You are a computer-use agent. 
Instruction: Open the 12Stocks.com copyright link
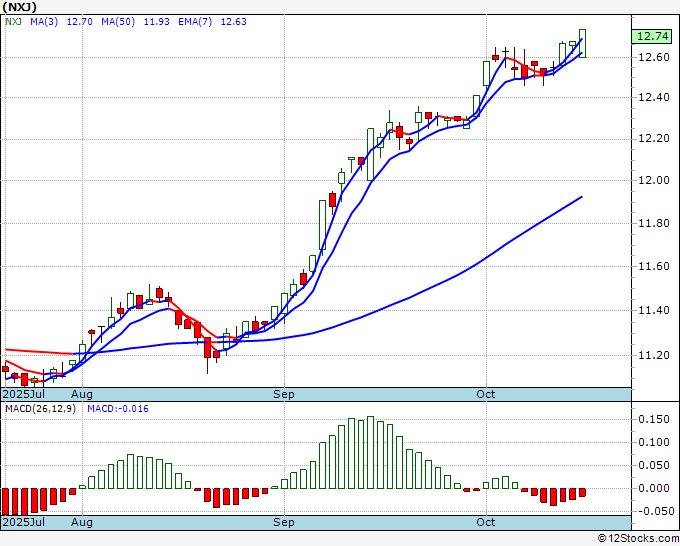[638, 539]
